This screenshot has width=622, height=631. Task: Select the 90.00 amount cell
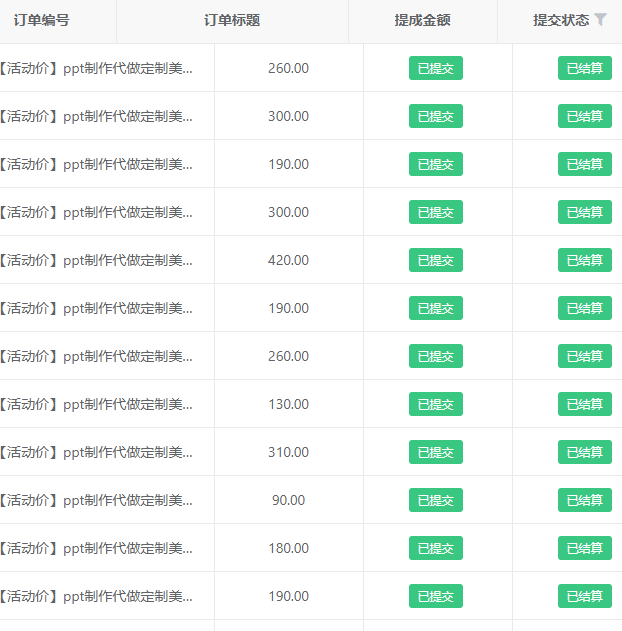[x=288, y=500]
